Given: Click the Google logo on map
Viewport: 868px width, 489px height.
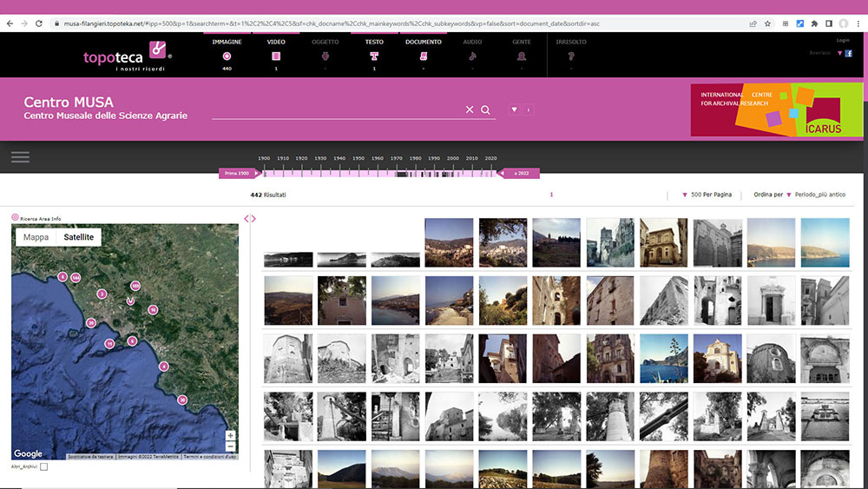Looking at the screenshot, I should (29, 453).
